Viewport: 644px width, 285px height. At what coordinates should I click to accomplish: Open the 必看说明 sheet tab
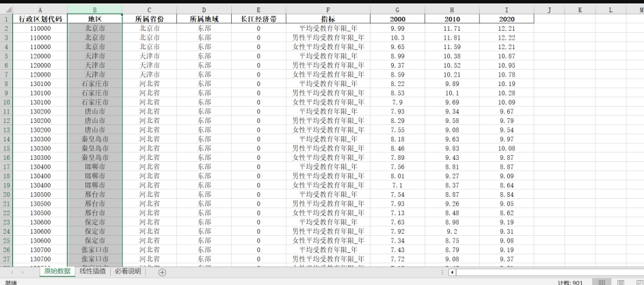(x=128, y=271)
